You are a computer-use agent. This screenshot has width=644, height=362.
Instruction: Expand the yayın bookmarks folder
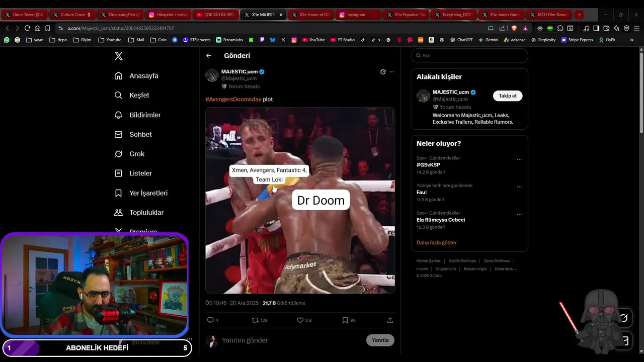pyautogui.click(x=35, y=40)
